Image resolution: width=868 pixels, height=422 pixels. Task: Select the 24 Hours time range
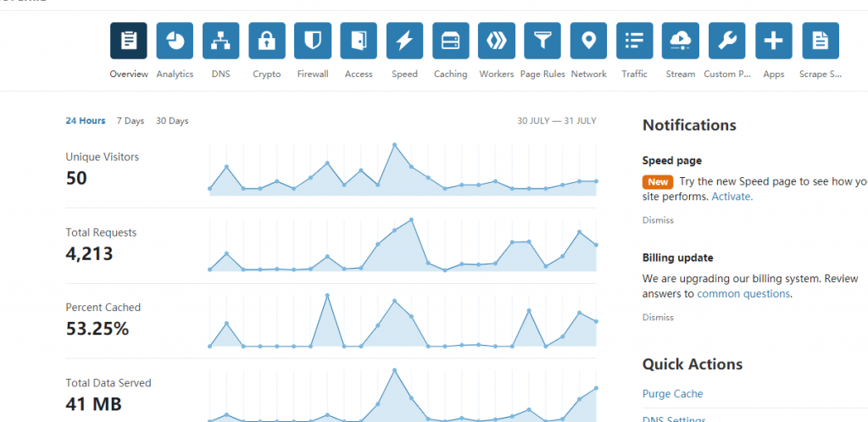(86, 121)
